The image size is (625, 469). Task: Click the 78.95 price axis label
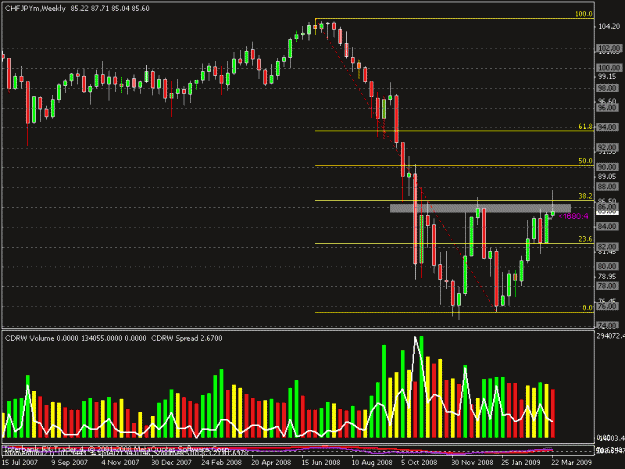point(607,277)
